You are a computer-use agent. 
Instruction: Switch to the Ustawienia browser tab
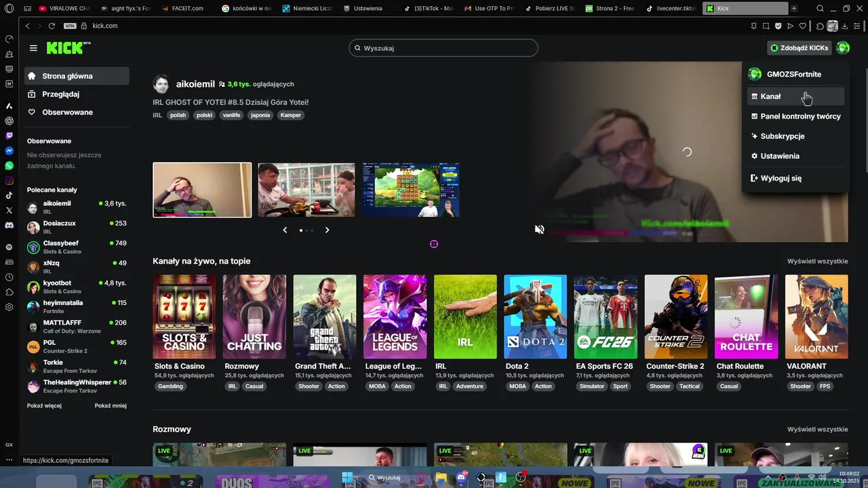[367, 8]
